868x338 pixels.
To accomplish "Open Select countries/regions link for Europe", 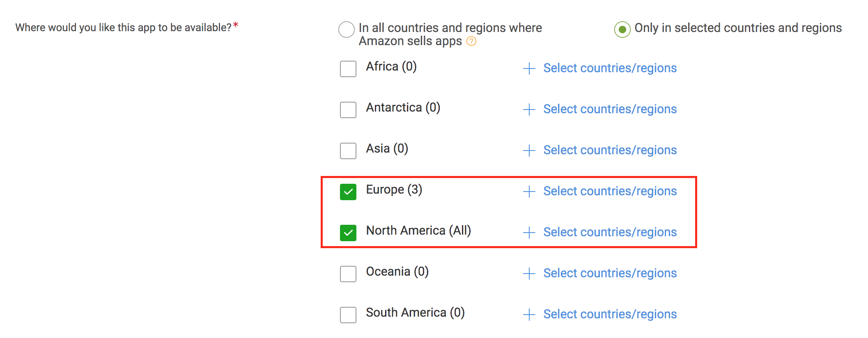I will 610,191.
